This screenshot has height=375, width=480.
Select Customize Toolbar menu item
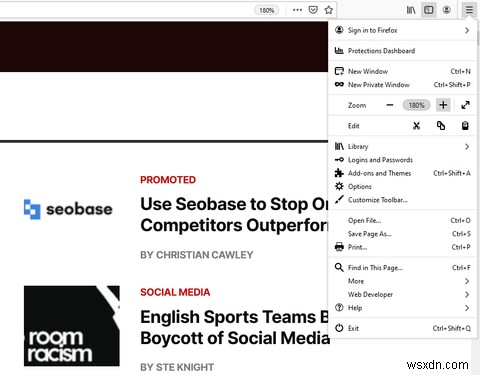[402, 200]
